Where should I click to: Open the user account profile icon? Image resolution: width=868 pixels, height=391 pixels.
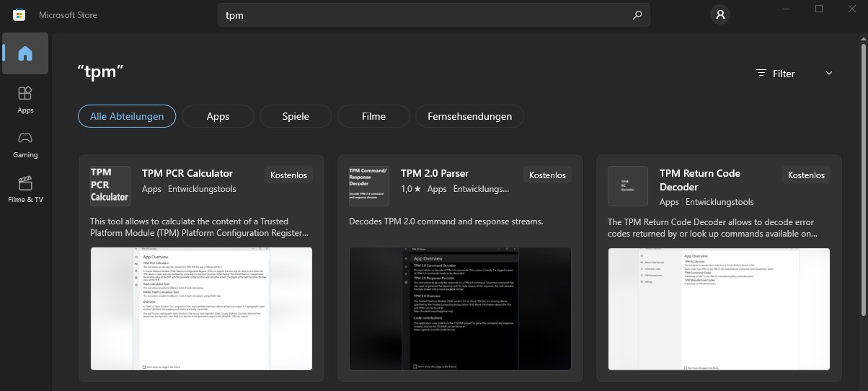coord(719,14)
